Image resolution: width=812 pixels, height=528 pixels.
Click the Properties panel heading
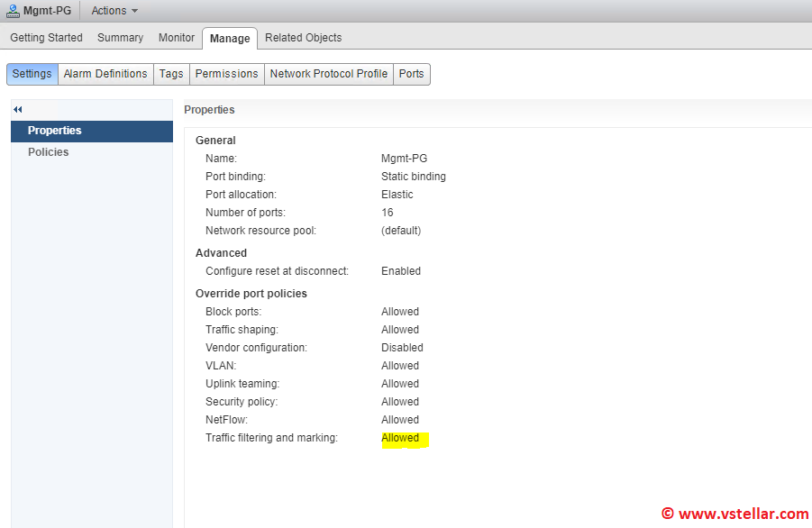point(209,110)
